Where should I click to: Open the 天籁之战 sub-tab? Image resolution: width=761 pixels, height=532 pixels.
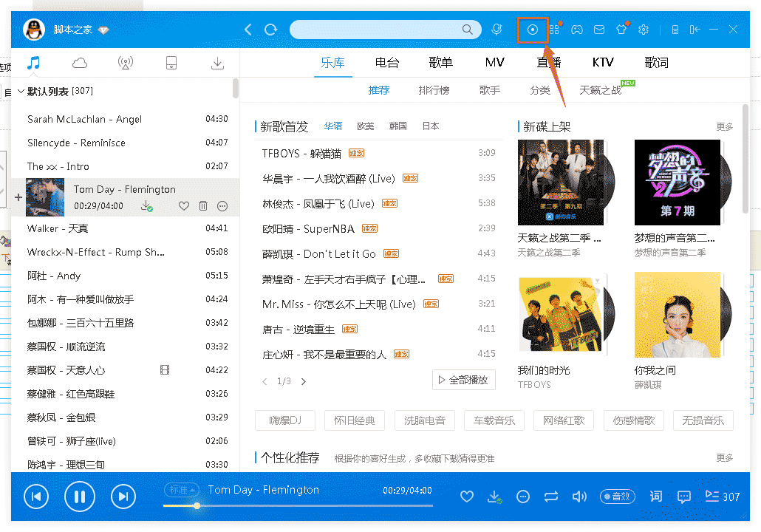point(601,90)
